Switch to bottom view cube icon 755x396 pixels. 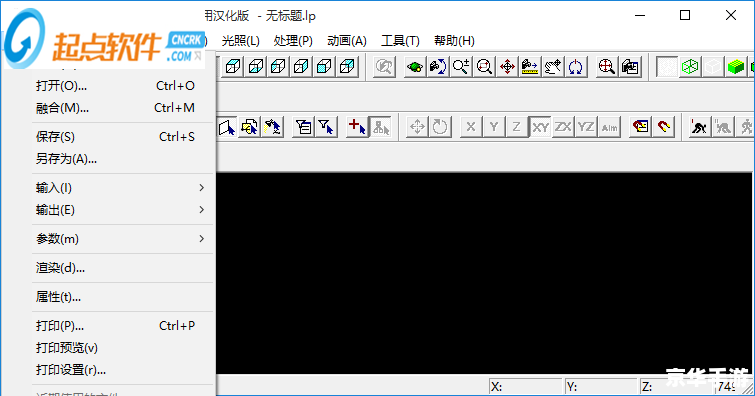point(256,66)
